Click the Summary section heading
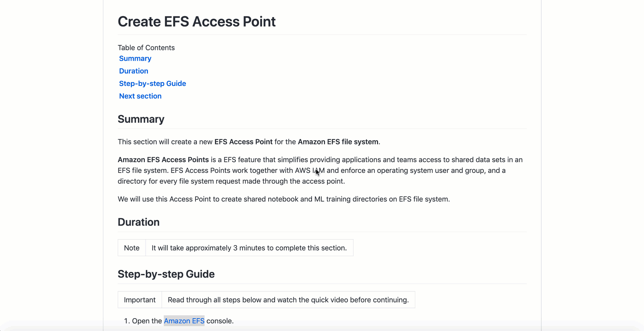Screen dimensions: 644x331 (x=141, y=119)
